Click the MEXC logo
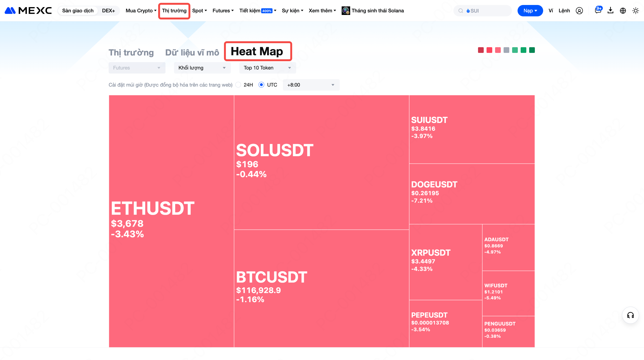 pos(28,10)
